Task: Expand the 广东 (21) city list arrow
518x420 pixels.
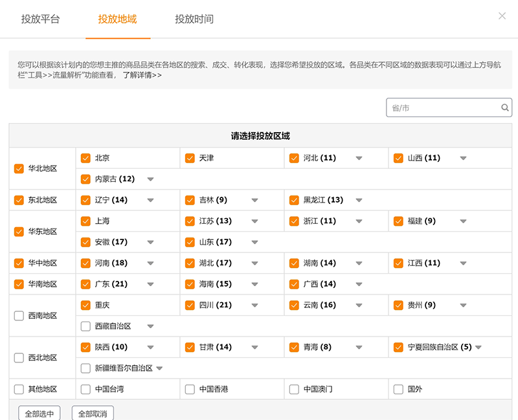Action: tap(150, 284)
